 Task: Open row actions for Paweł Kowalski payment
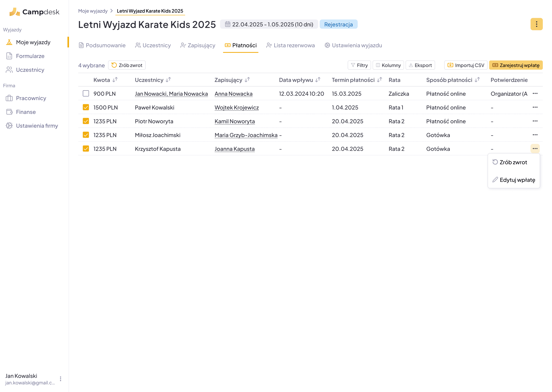tap(535, 107)
